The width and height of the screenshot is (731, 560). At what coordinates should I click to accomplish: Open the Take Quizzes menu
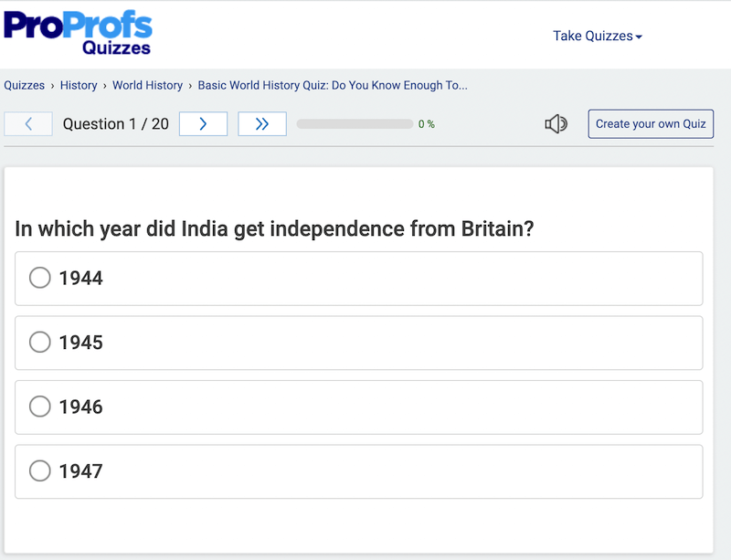pos(598,36)
